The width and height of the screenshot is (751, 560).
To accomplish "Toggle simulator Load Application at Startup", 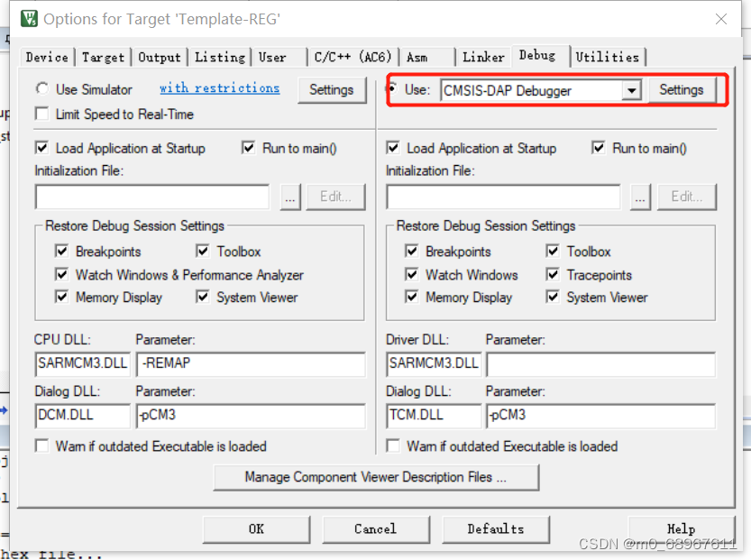I will coord(42,148).
